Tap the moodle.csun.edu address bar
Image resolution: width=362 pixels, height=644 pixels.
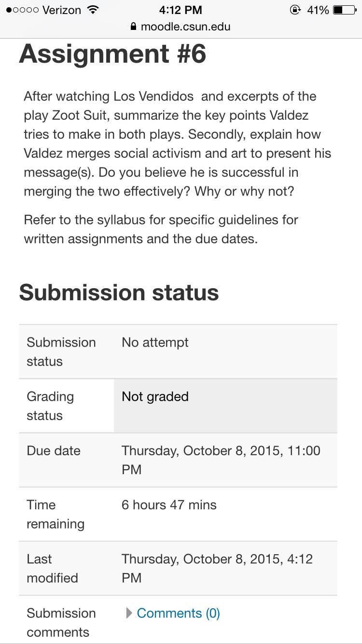click(181, 26)
